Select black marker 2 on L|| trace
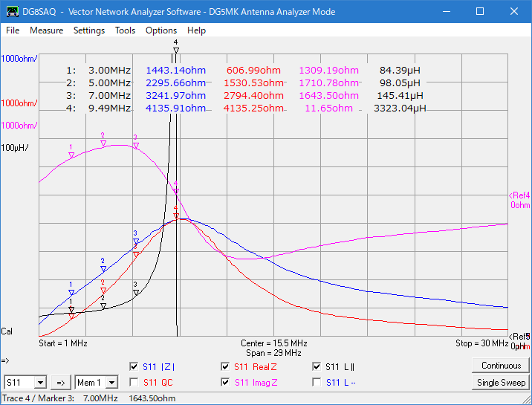Image resolution: width=532 pixels, height=405 pixels. (103, 305)
